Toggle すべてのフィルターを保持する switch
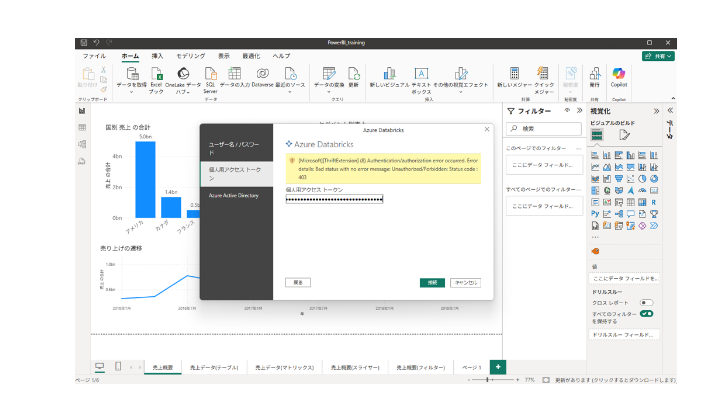This screenshot has height=417, width=713. pos(646,313)
